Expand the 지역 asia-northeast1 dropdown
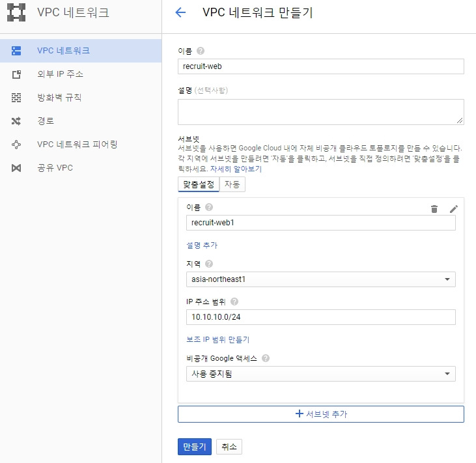The width and height of the screenshot is (476, 463). tap(321, 279)
